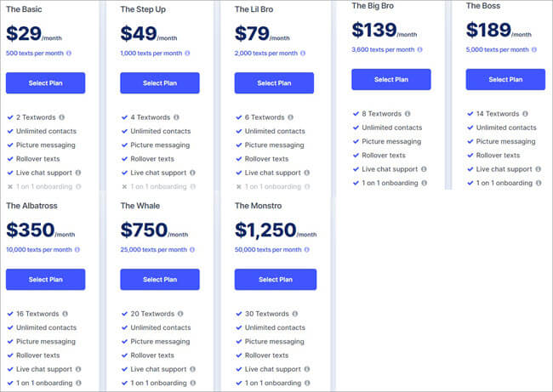Viewport: 553px width, 392px height.
Task: Open info icon next to 8 Textwords
Action: (408, 114)
